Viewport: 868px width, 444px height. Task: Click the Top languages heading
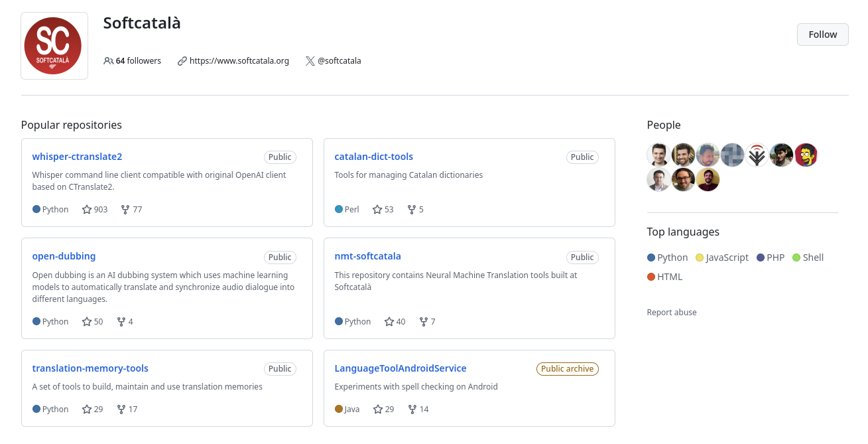[x=683, y=232]
